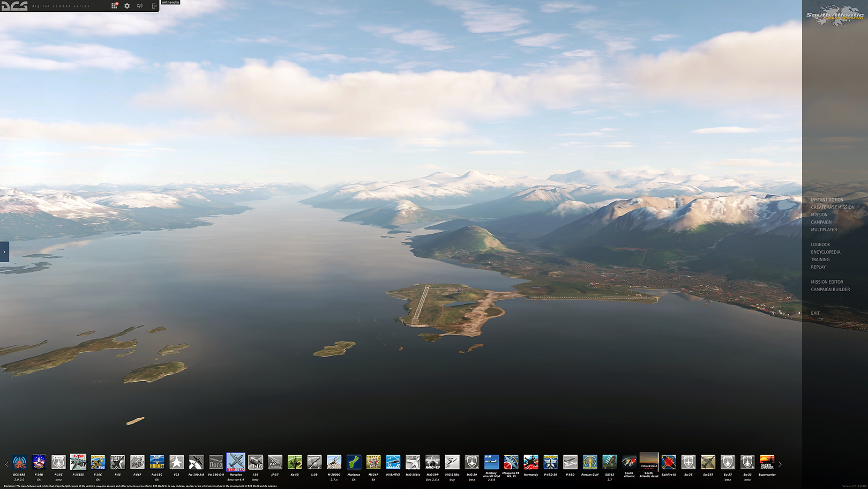Open the F-5E Tiger module icon

[117, 462]
